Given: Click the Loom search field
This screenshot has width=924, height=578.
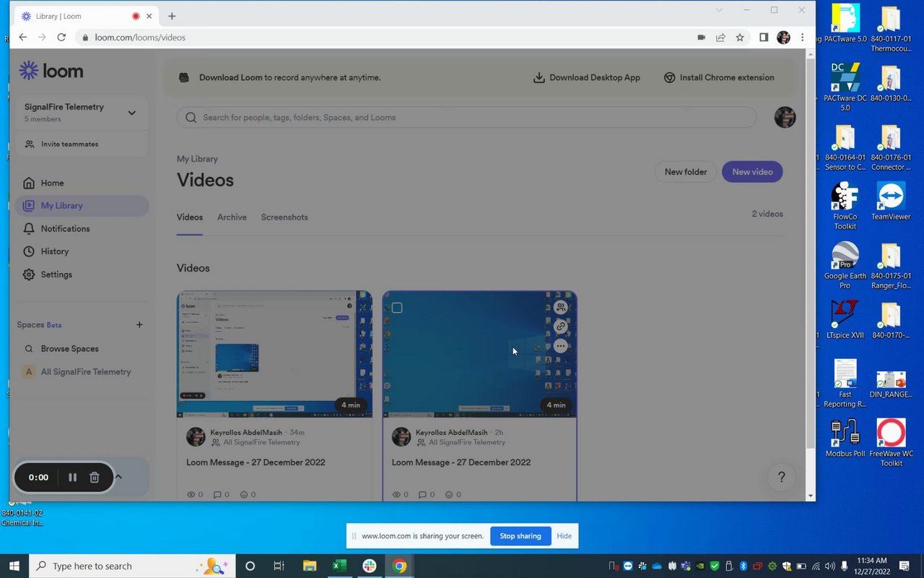Looking at the screenshot, I should [466, 117].
